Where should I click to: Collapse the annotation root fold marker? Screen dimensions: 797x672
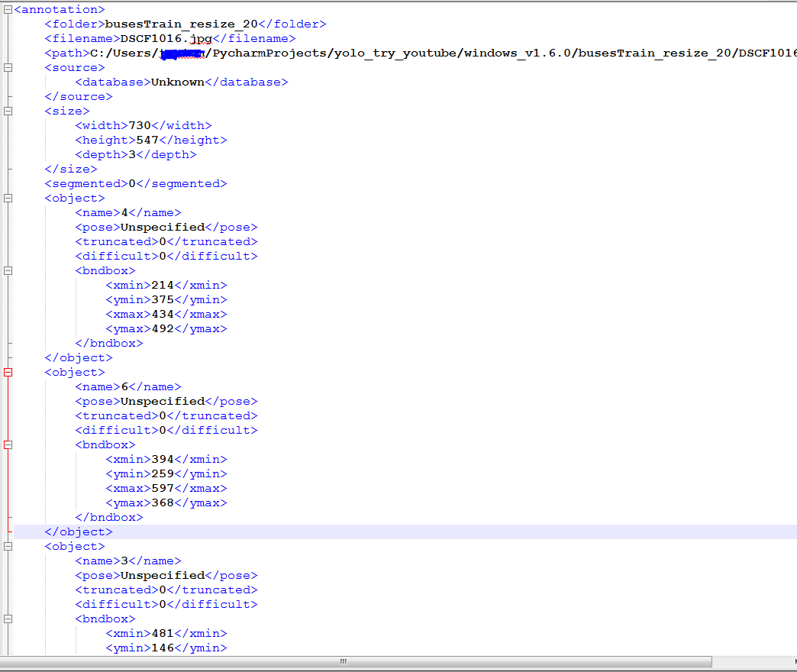click(8, 10)
